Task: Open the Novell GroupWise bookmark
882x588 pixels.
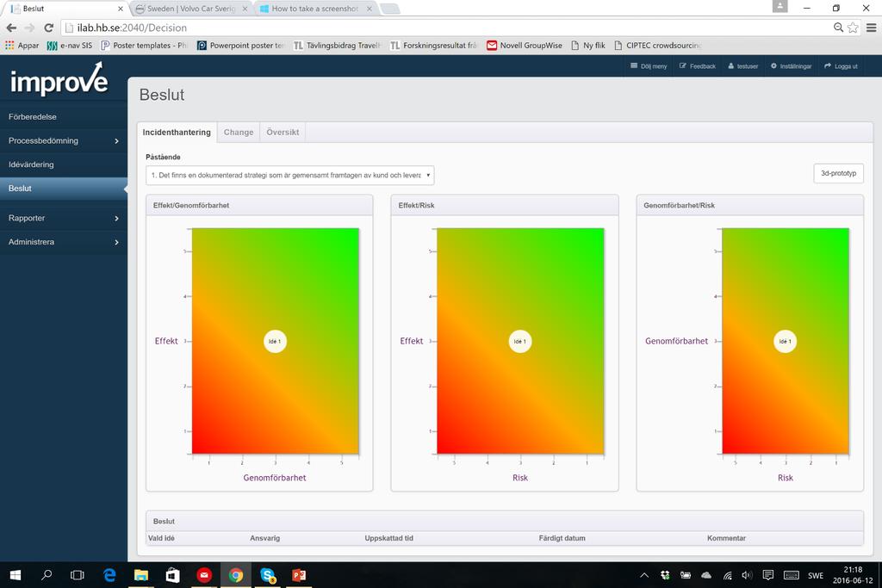Action: (x=525, y=46)
